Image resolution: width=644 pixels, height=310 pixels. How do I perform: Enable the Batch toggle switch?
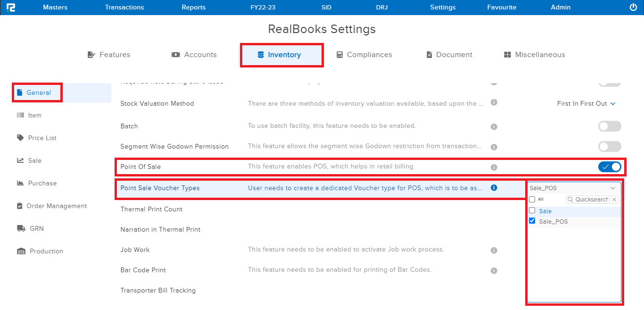(610, 126)
